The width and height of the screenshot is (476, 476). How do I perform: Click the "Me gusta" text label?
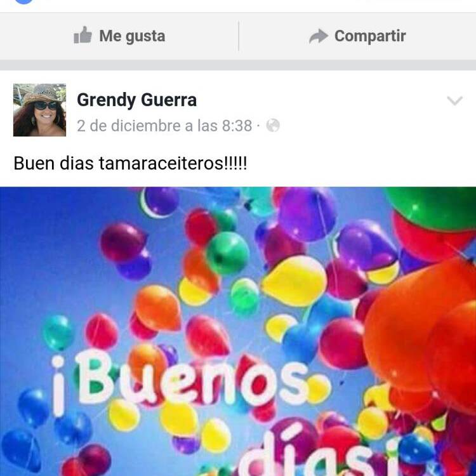(132, 36)
